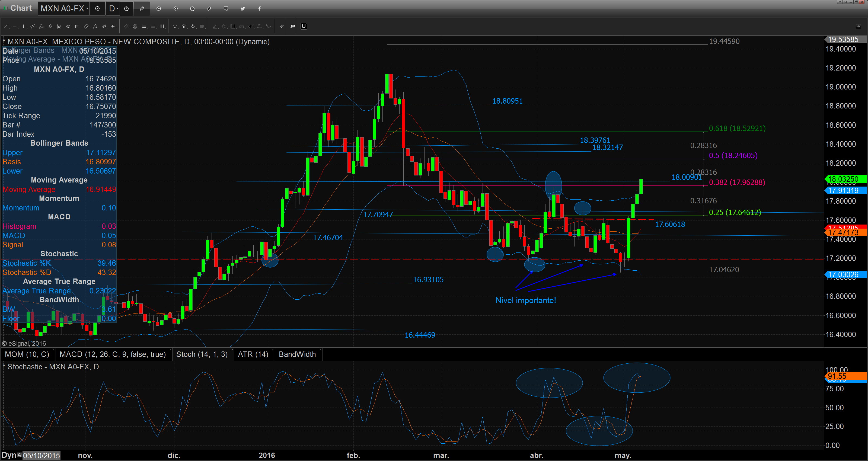Select the trend line drawing tool
The width and height of the screenshot is (868, 461).
[5, 26]
